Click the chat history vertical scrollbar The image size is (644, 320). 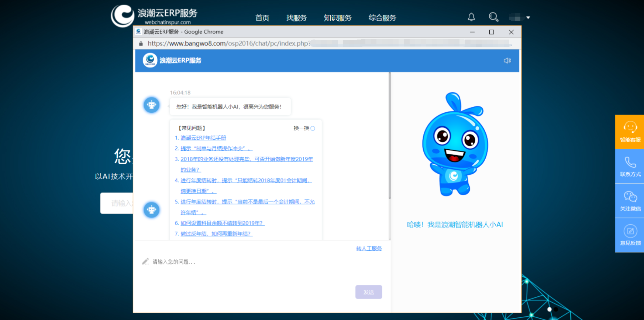(x=389, y=137)
